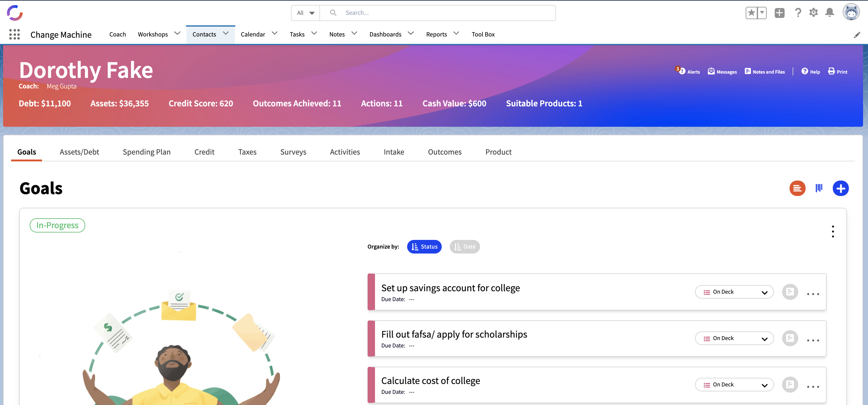Open the user profile avatar

pos(851,12)
